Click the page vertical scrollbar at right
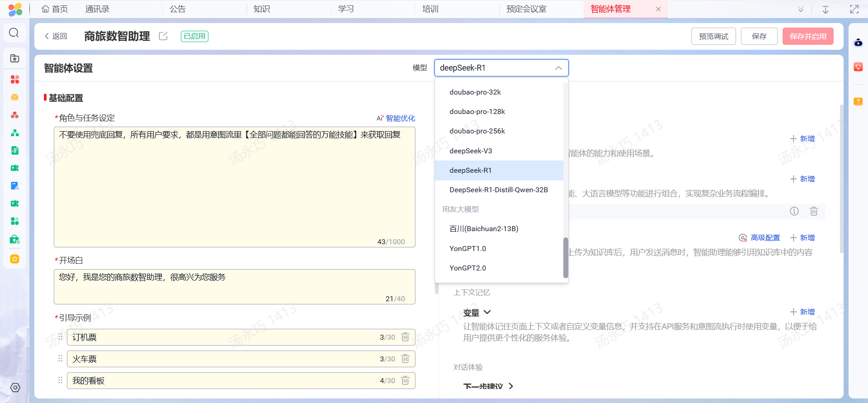This screenshot has height=403, width=868. (x=841, y=179)
